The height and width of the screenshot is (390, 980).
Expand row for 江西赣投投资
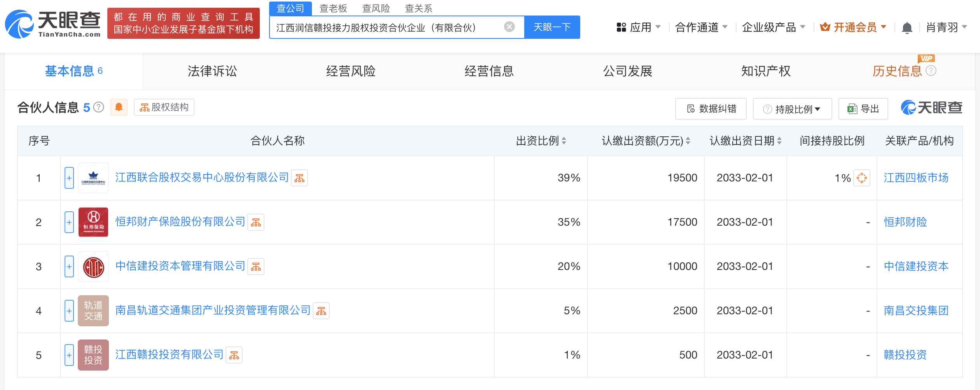[69, 355]
